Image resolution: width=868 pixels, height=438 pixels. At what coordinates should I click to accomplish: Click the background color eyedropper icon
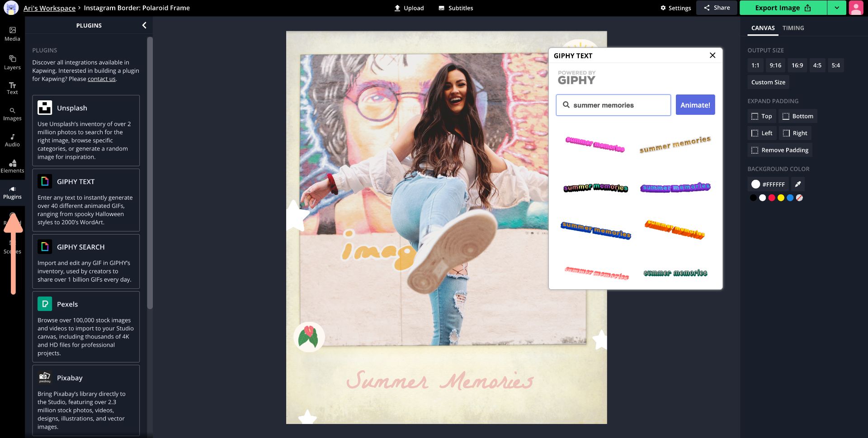pyautogui.click(x=798, y=184)
